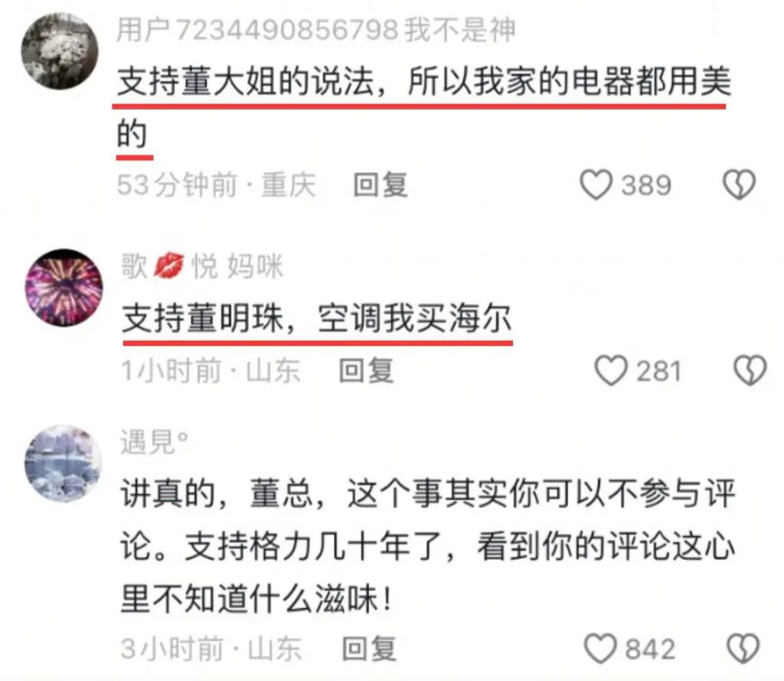Tap the 842 like count

tap(650, 649)
